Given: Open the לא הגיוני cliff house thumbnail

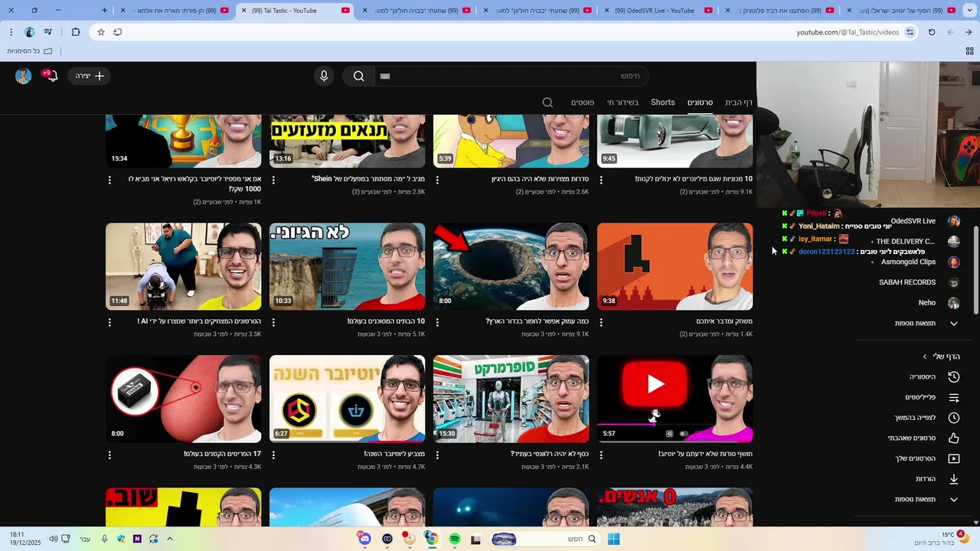Looking at the screenshot, I should click(348, 266).
